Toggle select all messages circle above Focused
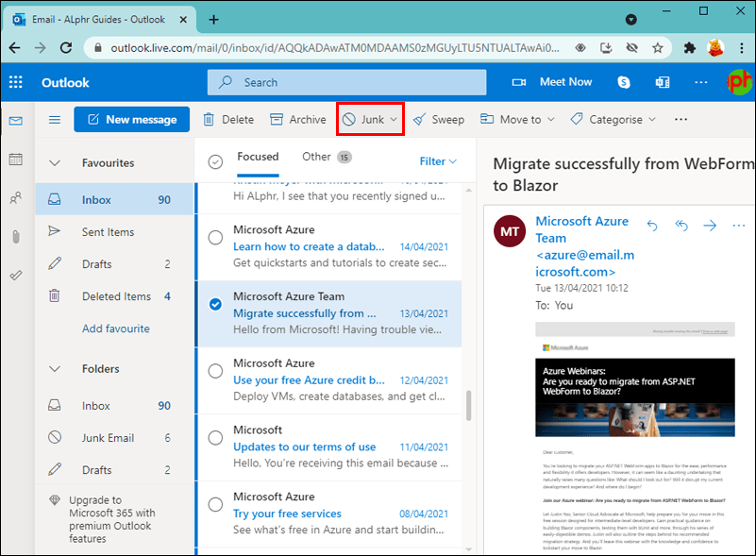 click(215, 160)
